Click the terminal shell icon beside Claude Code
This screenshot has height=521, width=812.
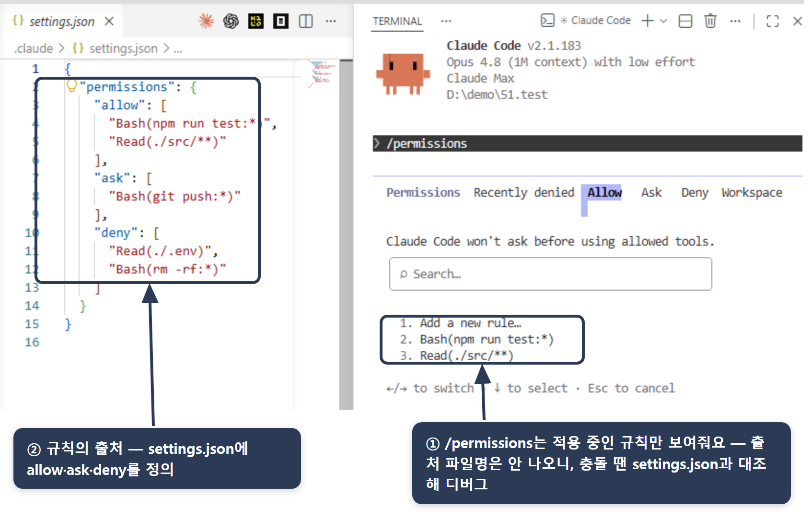[547, 21]
